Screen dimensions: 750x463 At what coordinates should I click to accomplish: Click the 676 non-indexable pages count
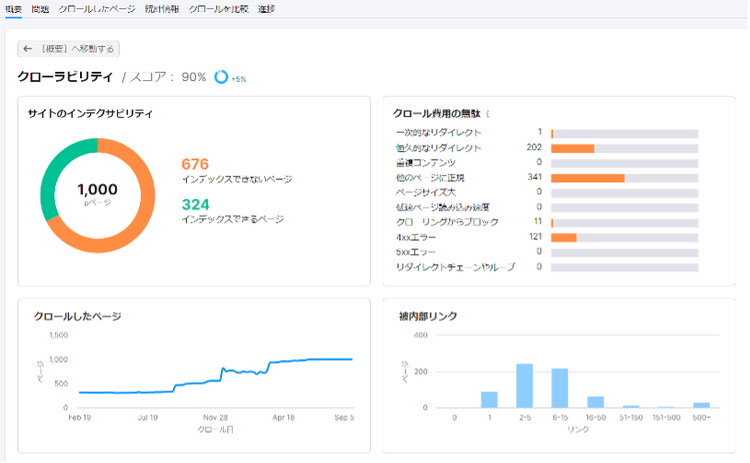pyautogui.click(x=195, y=164)
